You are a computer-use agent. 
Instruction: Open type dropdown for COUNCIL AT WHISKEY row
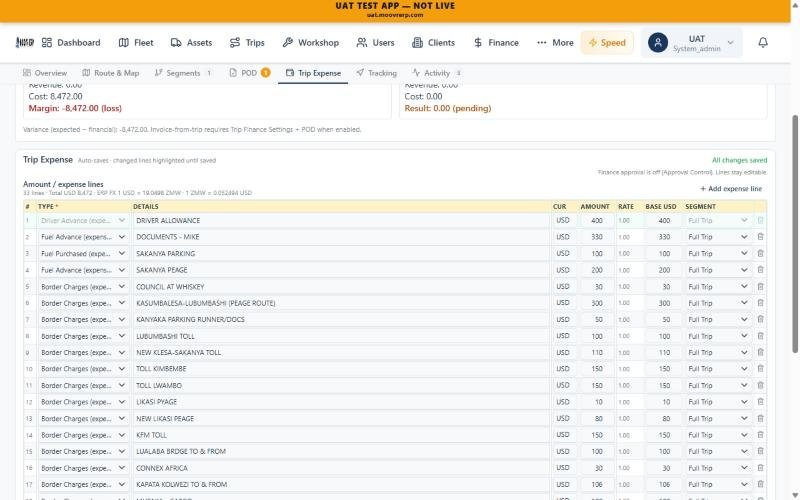(83, 287)
